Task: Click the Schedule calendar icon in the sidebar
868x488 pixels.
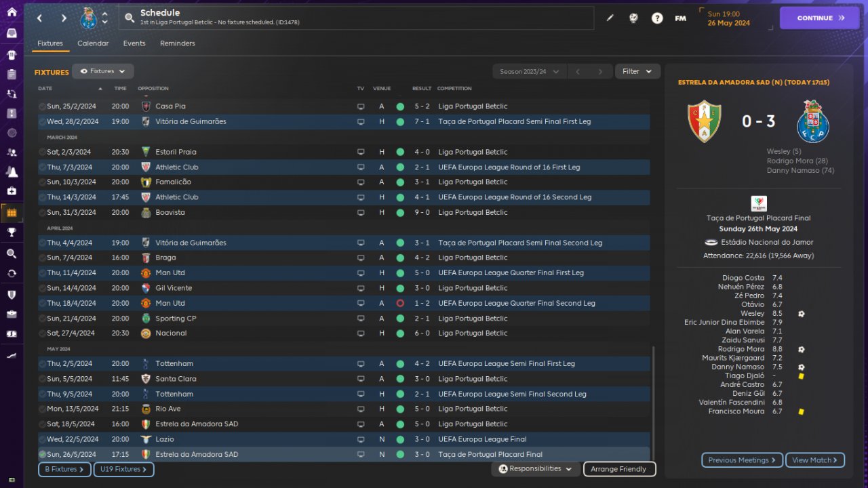Action: 12,213
